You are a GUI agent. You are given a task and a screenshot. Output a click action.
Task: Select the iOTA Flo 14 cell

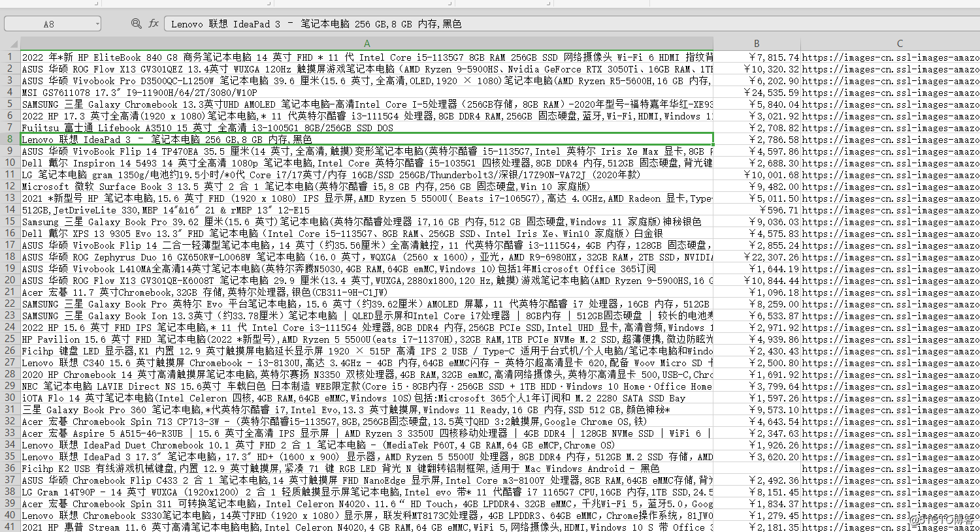367,398
